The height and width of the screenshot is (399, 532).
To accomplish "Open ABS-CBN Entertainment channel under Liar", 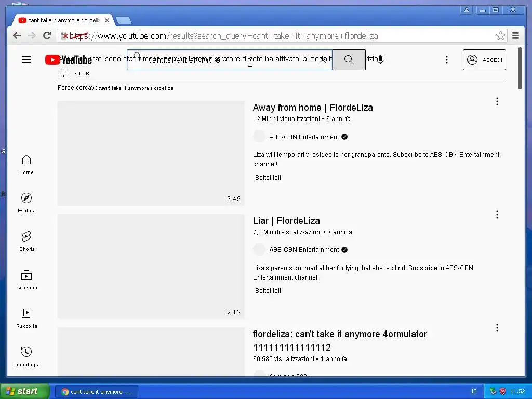I will click(304, 250).
